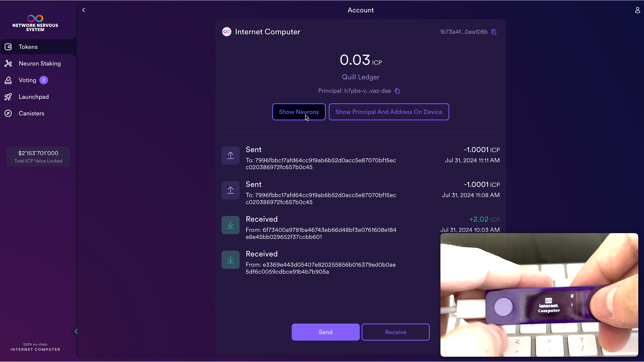Collapse the sidebar with the chevron
The image size is (644, 362).
click(x=76, y=331)
